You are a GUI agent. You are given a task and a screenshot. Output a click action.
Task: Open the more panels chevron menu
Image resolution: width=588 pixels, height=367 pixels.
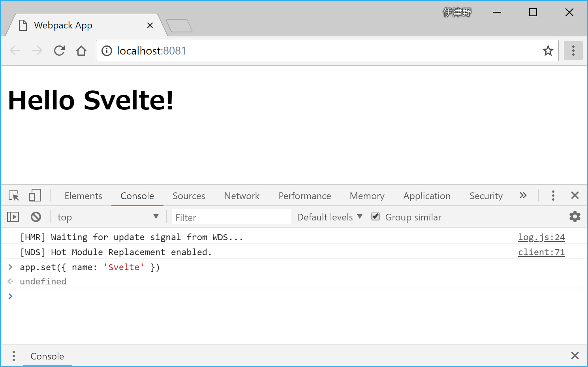click(523, 195)
